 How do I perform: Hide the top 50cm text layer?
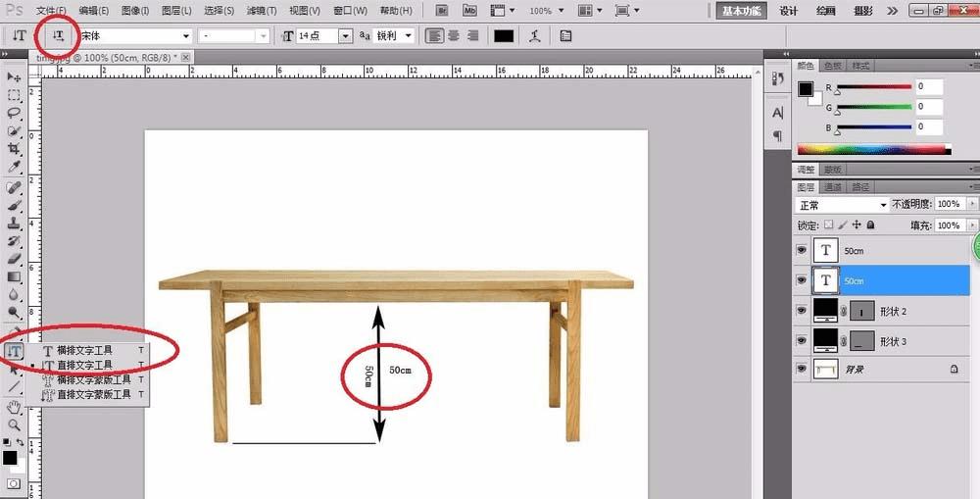(802, 250)
